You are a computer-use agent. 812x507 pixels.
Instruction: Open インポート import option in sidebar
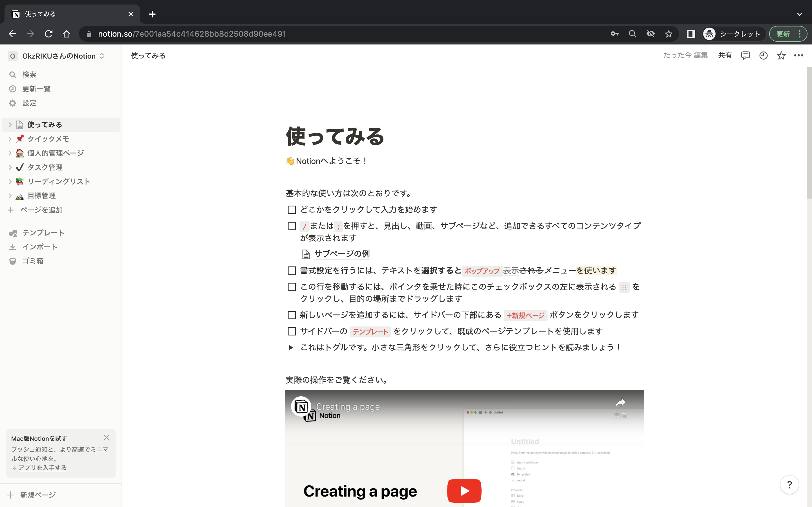(x=39, y=247)
